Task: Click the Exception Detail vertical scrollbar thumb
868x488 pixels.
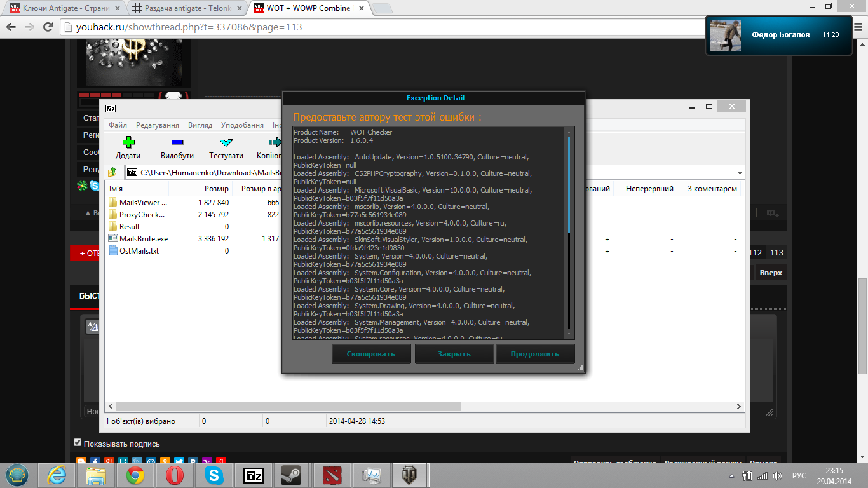Action: click(569, 184)
